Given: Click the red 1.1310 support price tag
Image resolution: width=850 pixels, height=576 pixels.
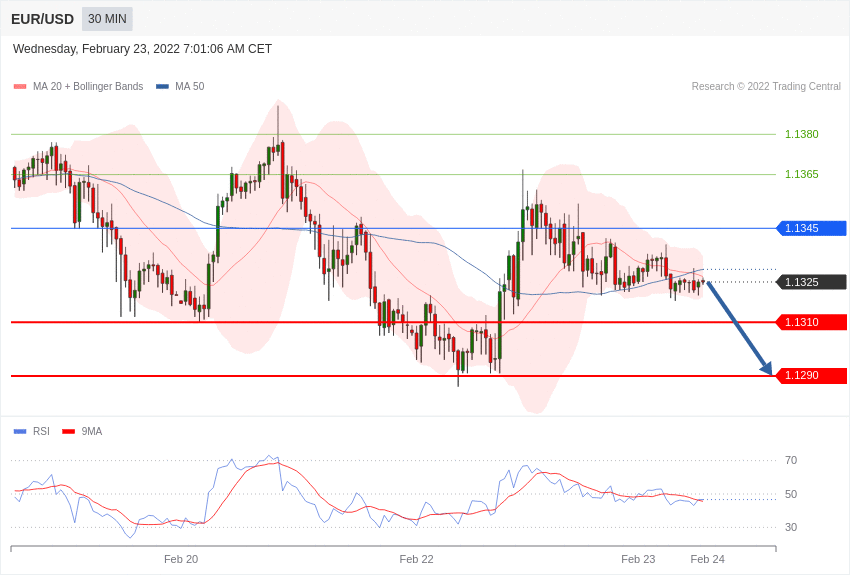Looking at the screenshot, I should (x=812, y=322).
